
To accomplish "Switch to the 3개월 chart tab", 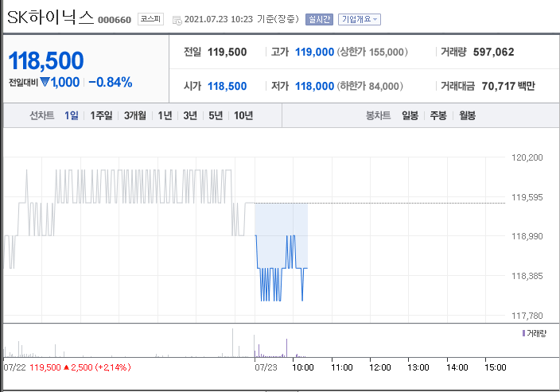I will (x=135, y=115).
